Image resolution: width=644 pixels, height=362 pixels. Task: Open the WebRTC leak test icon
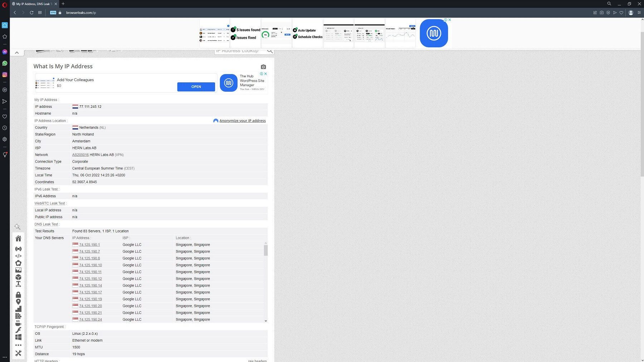point(18,263)
